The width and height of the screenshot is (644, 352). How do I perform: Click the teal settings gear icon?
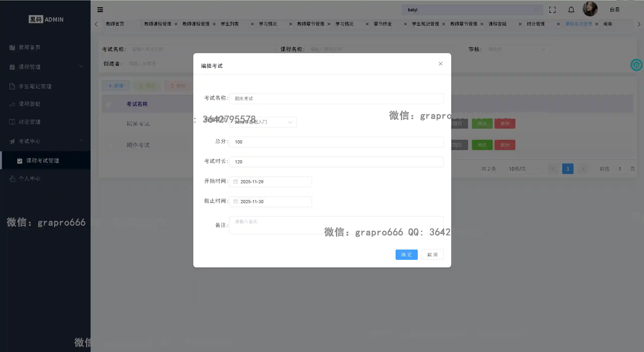click(636, 65)
